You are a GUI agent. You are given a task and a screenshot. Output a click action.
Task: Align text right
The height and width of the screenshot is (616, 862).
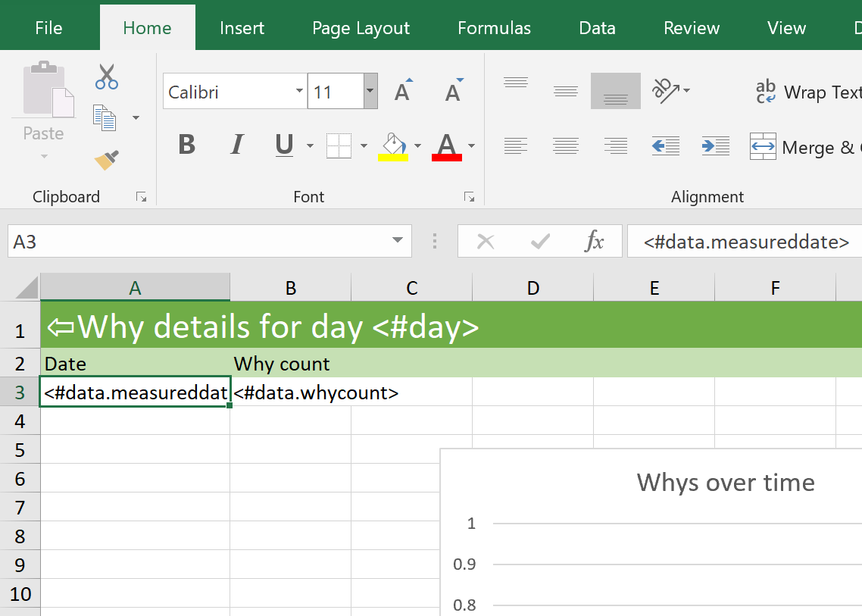pyautogui.click(x=616, y=145)
